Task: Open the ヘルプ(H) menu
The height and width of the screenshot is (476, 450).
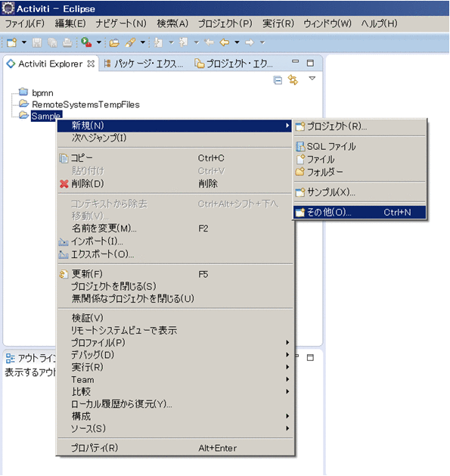Action: (379, 23)
